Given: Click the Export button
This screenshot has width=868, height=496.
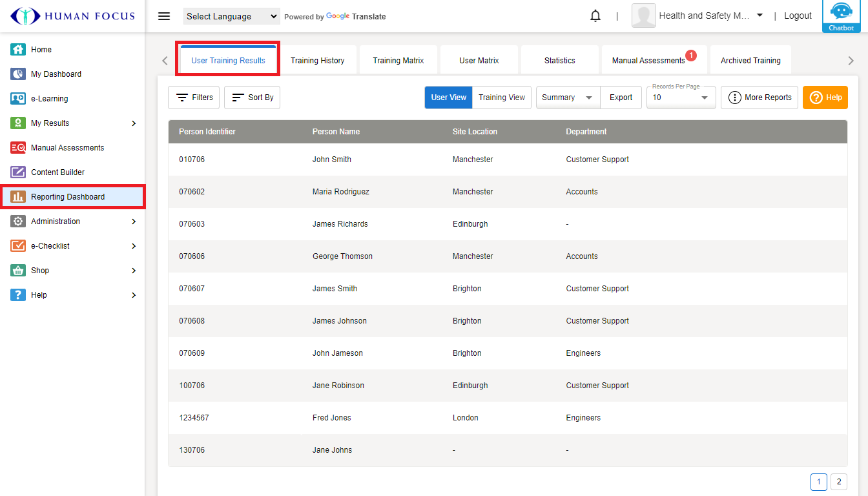Looking at the screenshot, I should [x=621, y=98].
